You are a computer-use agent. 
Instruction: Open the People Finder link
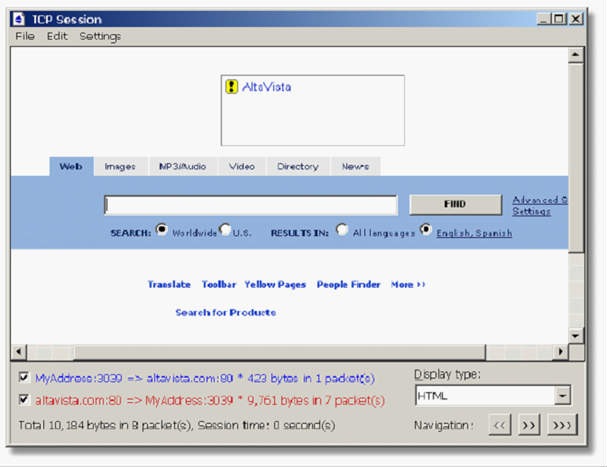(348, 285)
